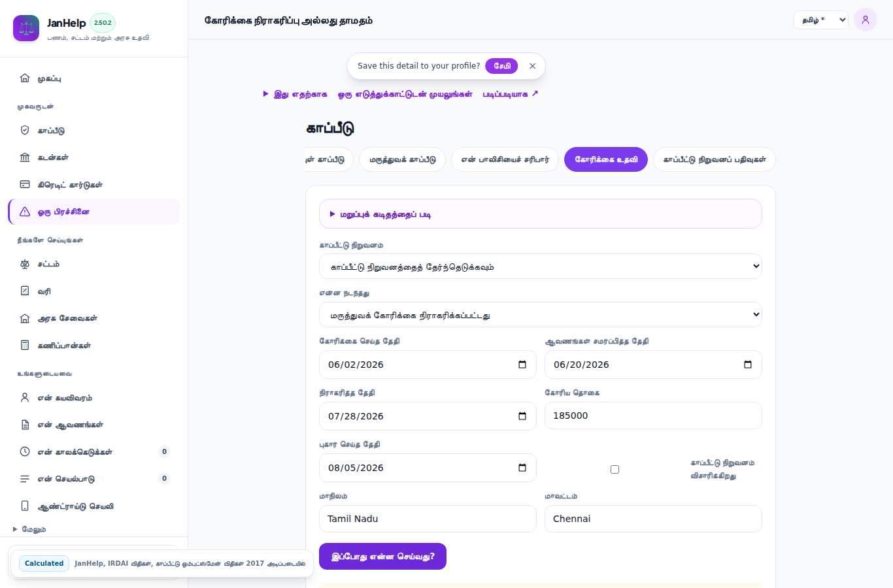Click the அரசு சேவைகள் building icon
This screenshot has height=588, width=893.
point(25,318)
